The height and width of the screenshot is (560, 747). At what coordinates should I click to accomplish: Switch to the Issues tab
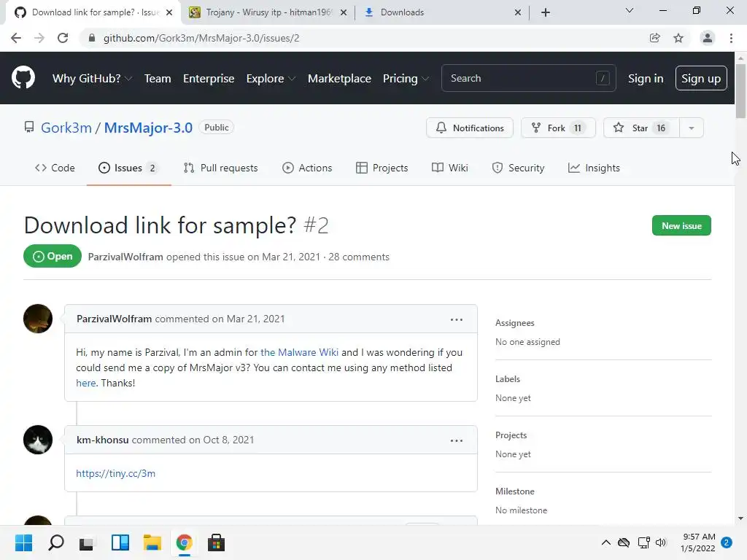coord(128,168)
